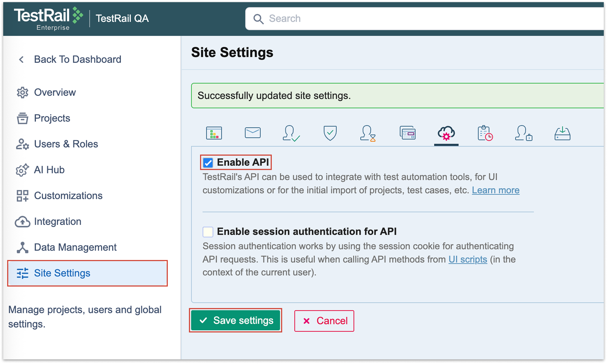
Task: Click the Cancel button
Action: pyautogui.click(x=324, y=321)
